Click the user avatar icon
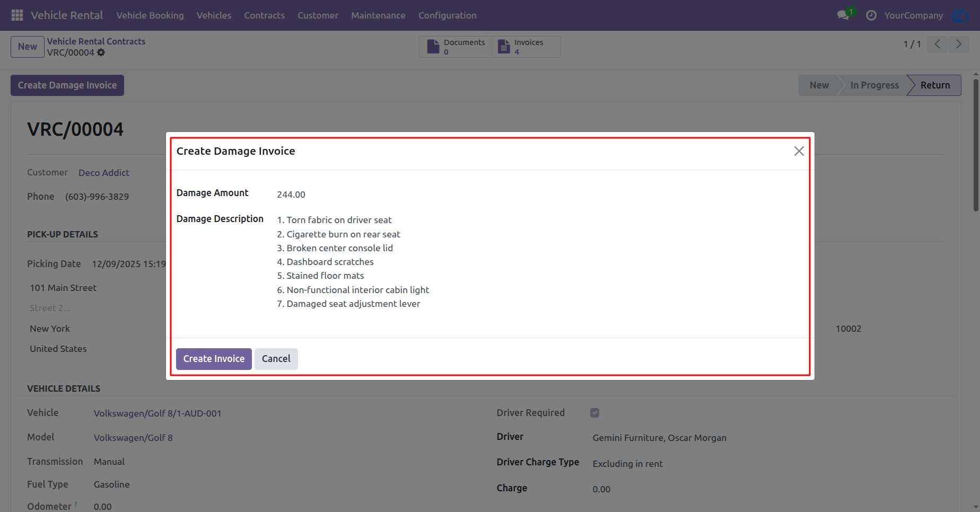980x512 pixels. click(960, 15)
